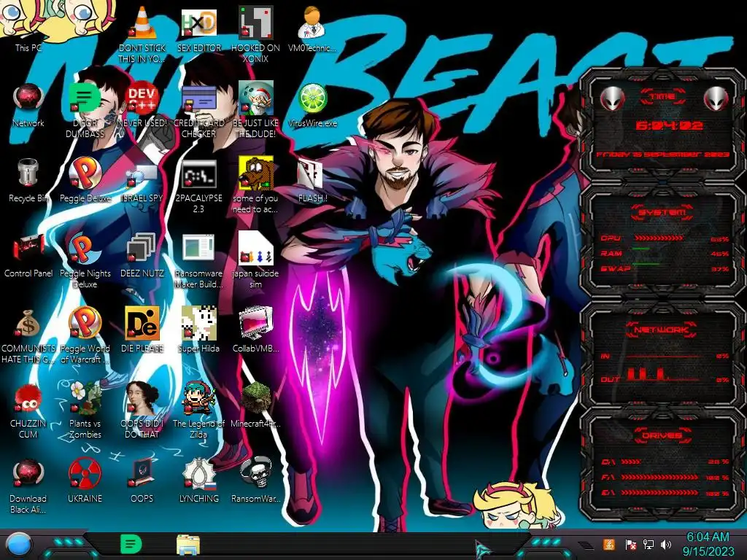Select the OOPS DID I DO THAT portrait icon
The width and height of the screenshot is (747, 560).
(x=142, y=410)
